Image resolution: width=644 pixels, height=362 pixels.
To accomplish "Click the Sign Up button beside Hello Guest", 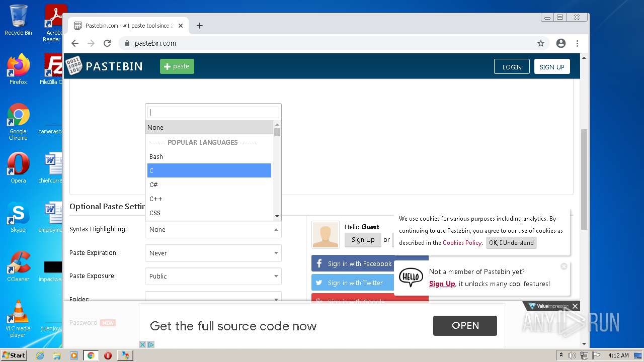I will 363,240.
